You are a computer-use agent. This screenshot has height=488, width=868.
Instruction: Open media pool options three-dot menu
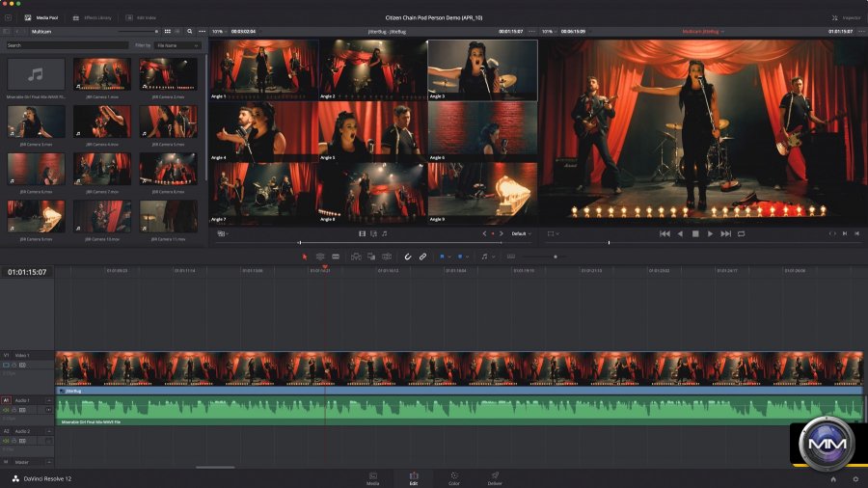pos(203,32)
